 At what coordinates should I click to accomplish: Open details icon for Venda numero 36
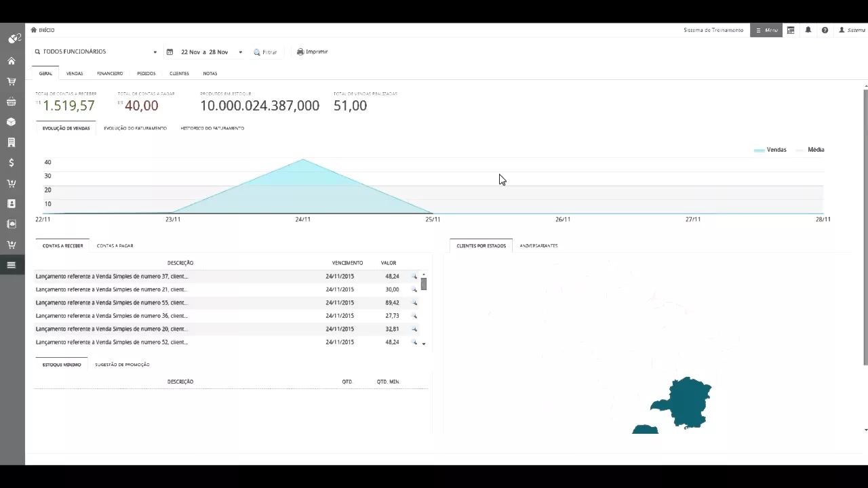tap(414, 316)
